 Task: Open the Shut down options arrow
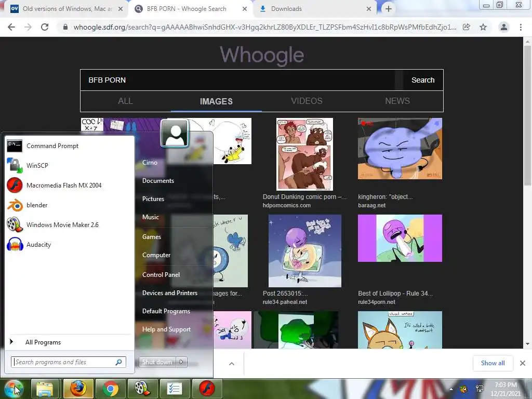[x=181, y=362]
